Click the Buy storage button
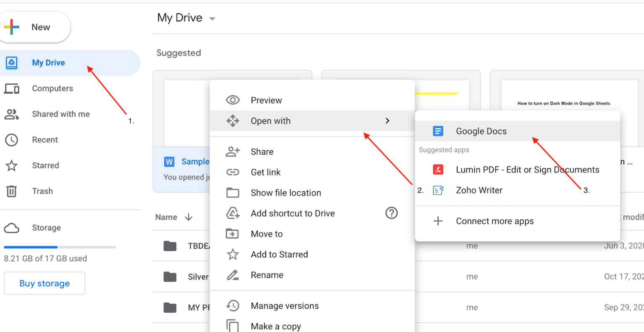Screen dimensions: 644x332 pyautogui.click(x=44, y=283)
